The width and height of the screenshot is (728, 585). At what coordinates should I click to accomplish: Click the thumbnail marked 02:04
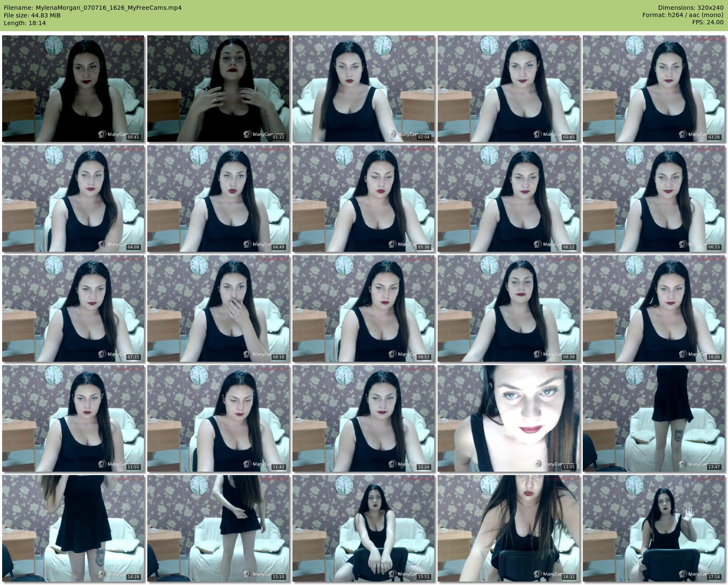363,89
